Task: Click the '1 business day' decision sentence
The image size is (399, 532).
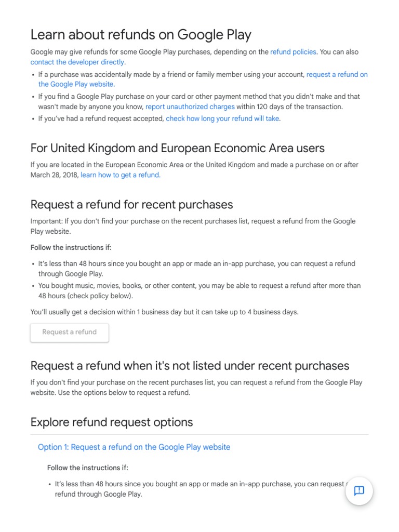Action: click(164, 312)
